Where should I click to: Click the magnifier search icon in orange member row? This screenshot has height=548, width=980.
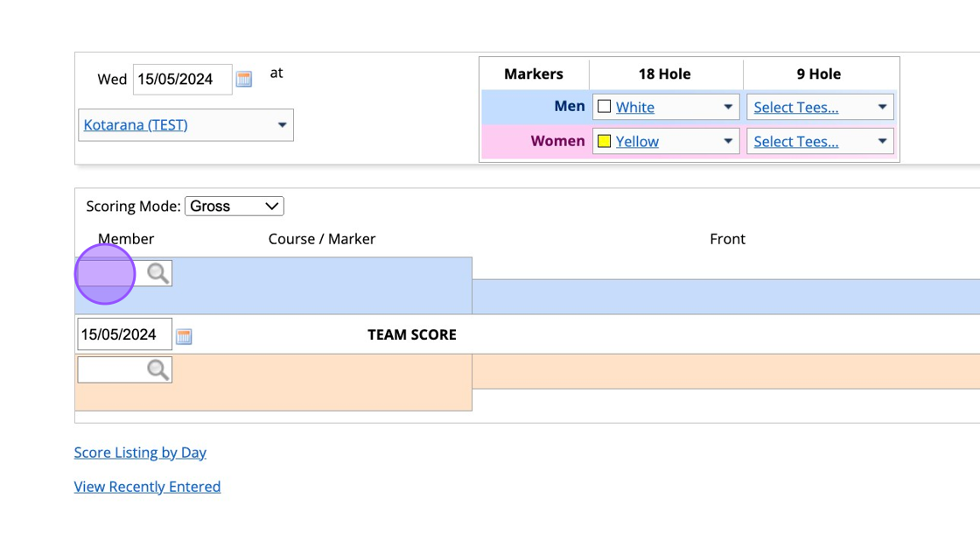[x=158, y=369]
